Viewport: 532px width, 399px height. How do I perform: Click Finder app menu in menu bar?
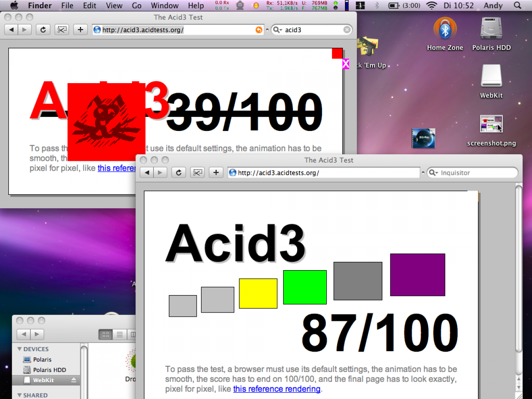tap(40, 5)
